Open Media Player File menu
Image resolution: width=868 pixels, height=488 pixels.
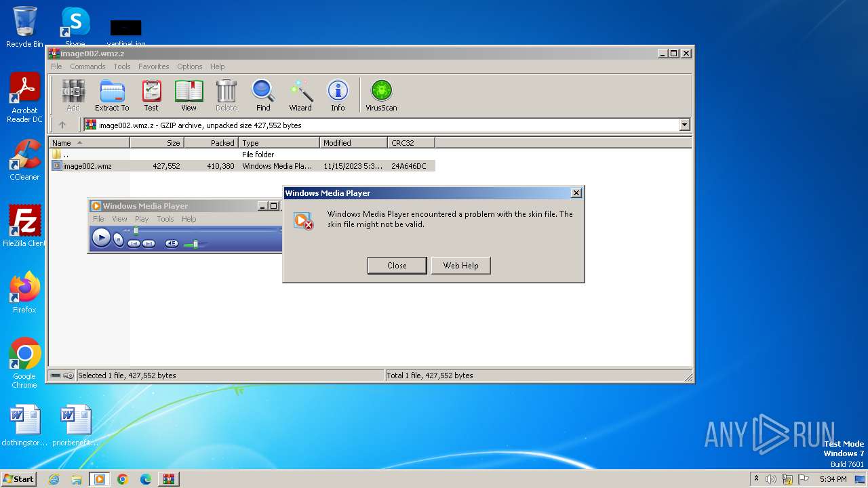pos(98,219)
